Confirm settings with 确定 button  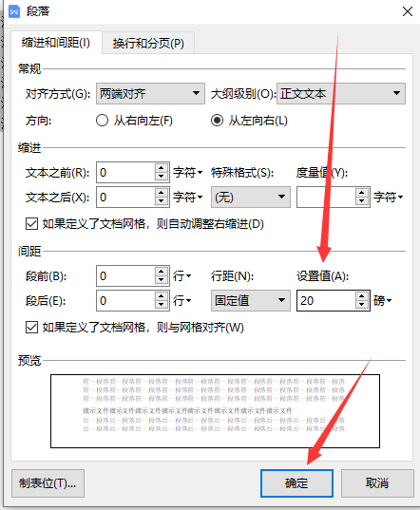pyautogui.click(x=296, y=483)
